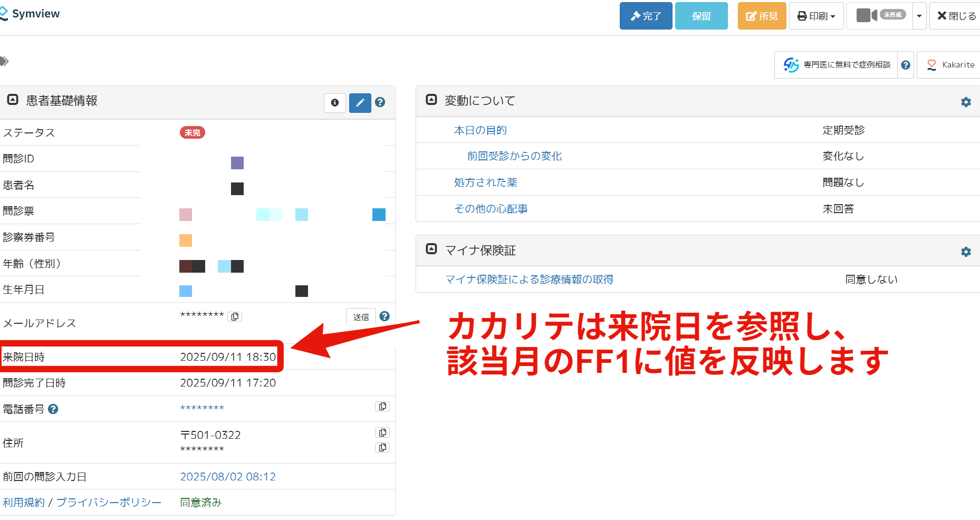980x520 pixels.
Task: Copy the phone number value
Action: [x=382, y=407]
